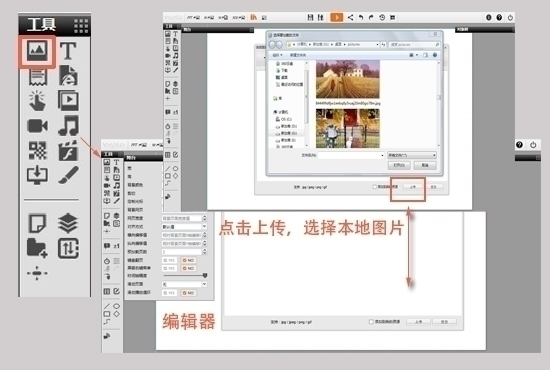
Task: Open the 组织 organize dropdown in the file chooser
Action: coord(277,55)
